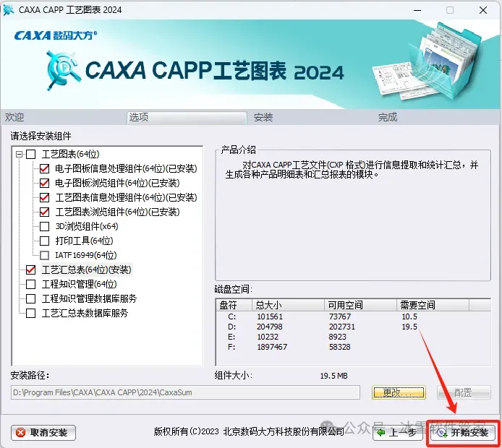Enable the 3D浏览组件(x64) checkbox
Screen dimensions: 502x448
45,226
